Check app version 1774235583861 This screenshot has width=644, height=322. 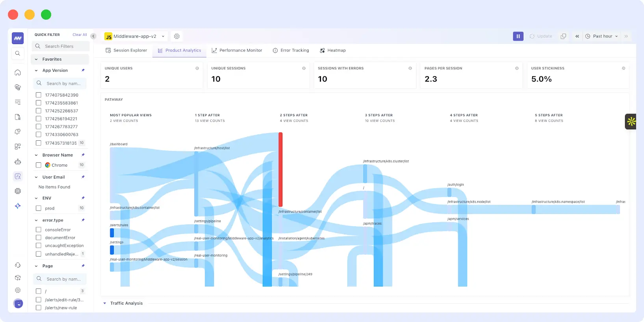click(39, 103)
